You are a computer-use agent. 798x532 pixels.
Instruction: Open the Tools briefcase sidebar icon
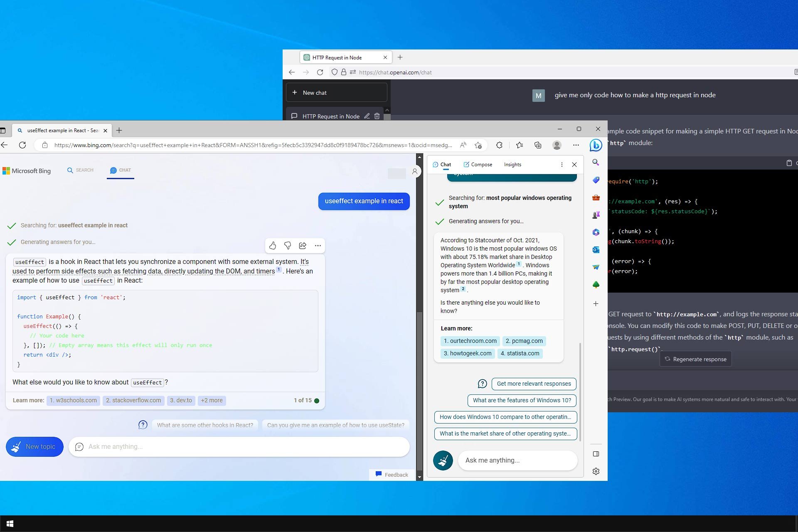coord(596,197)
